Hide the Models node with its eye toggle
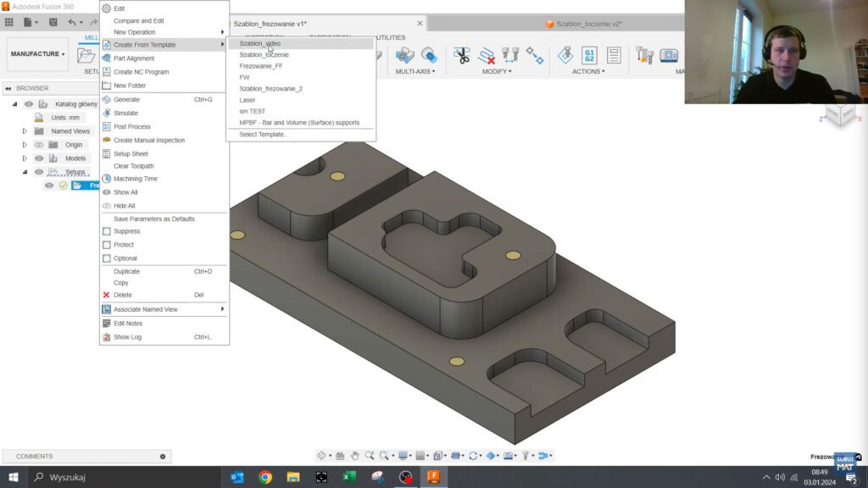The height and width of the screenshot is (488, 868). click(x=39, y=158)
